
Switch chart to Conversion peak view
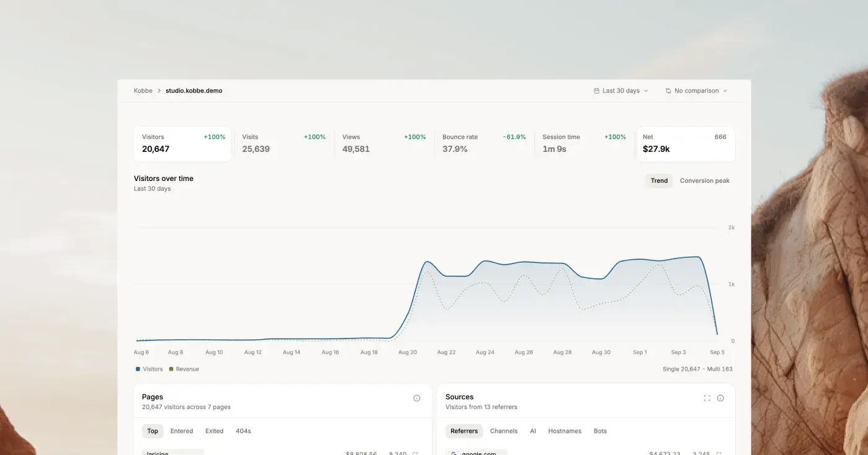point(705,181)
